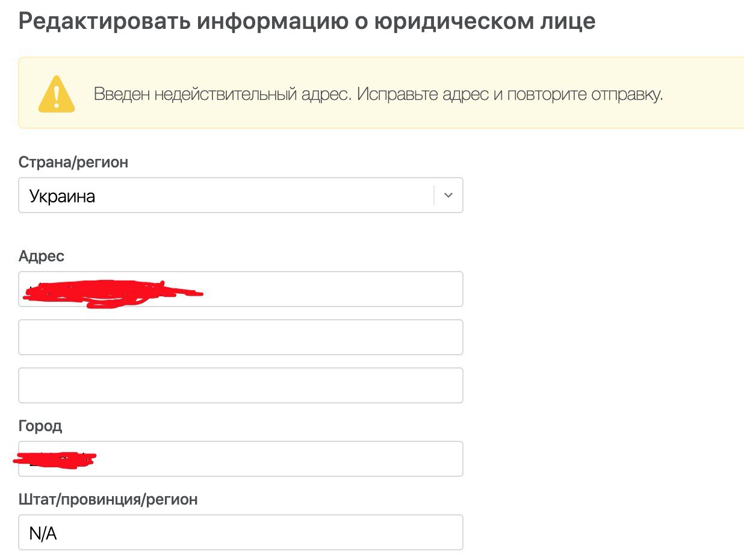The height and width of the screenshot is (560, 744).
Task: Open the Страна/регион select showing Украина
Action: click(241, 195)
